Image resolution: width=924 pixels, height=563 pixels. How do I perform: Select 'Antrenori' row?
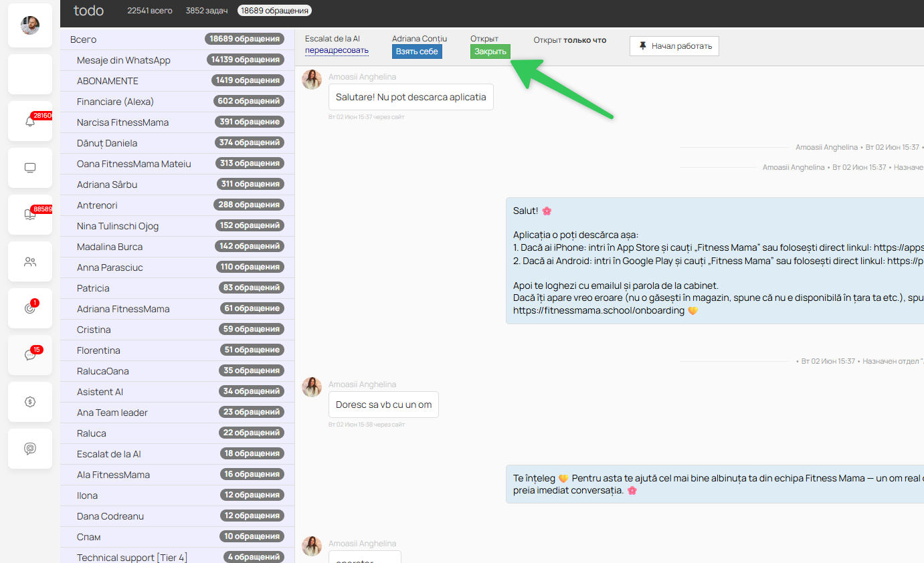tap(177, 205)
